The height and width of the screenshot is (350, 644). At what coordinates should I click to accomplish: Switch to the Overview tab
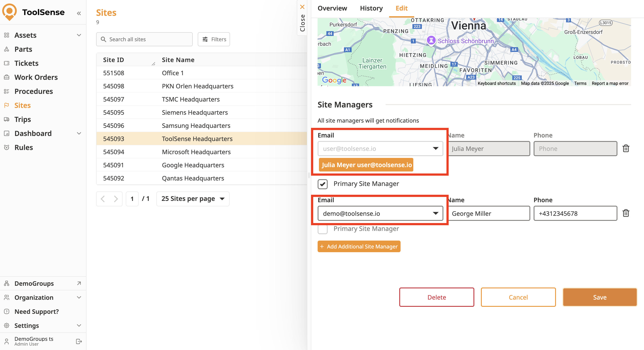(x=332, y=8)
